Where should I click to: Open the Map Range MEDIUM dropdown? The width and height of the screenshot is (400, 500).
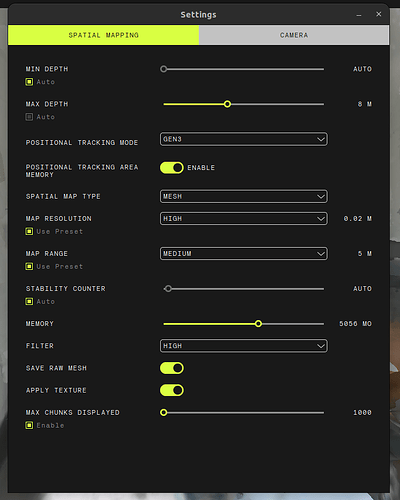(x=244, y=254)
